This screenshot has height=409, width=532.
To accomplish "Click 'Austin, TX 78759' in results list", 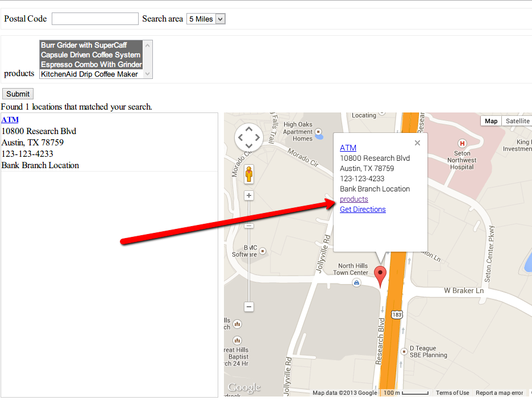I will (32, 143).
